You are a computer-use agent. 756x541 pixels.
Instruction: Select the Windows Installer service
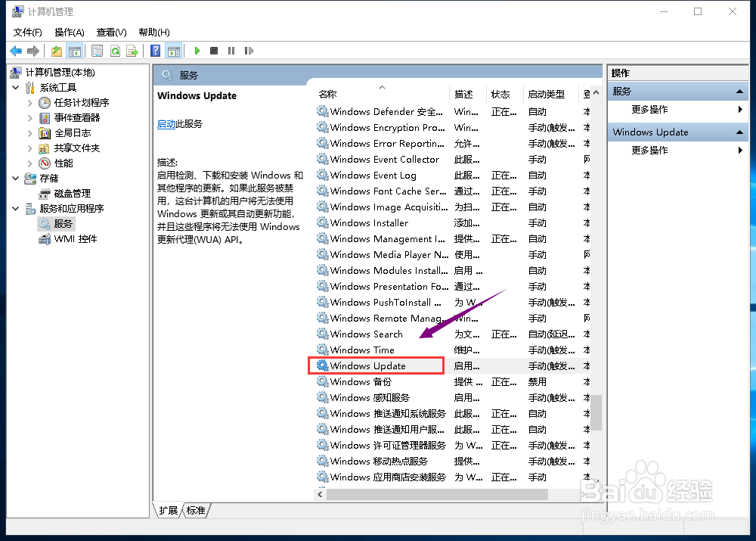tap(453, 223)
